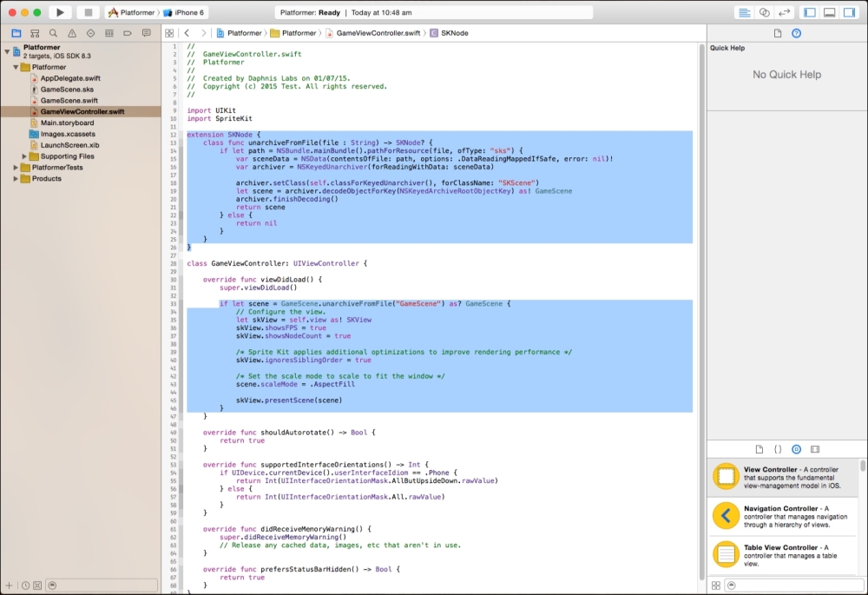
Task: Open the Object library
Action: (796, 449)
